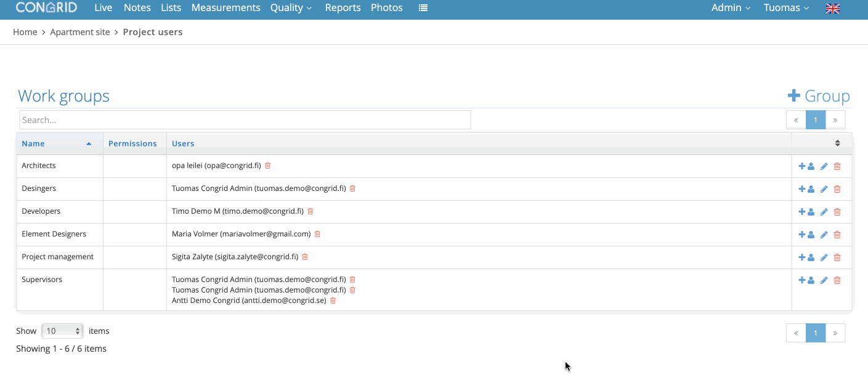
Task: Switch language via UK flag icon
Action: (x=833, y=8)
